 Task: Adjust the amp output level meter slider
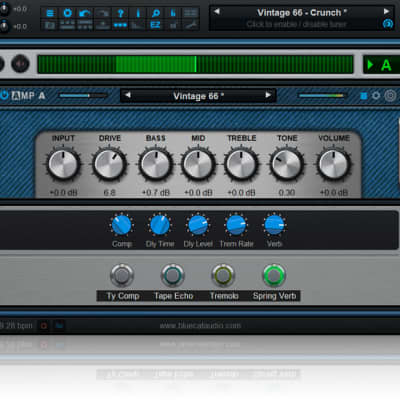click(322, 96)
